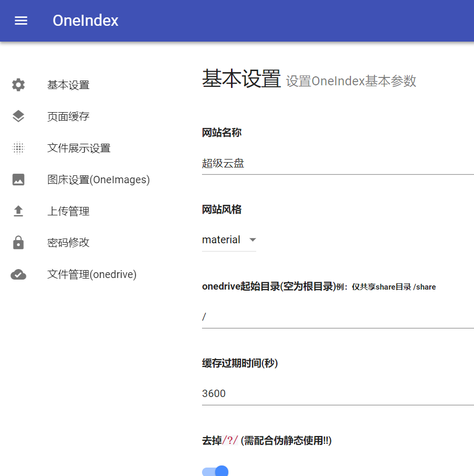The image size is (474, 476).
Task: Click the cloud check icon beside 文件管理
Action: [x=18, y=274]
